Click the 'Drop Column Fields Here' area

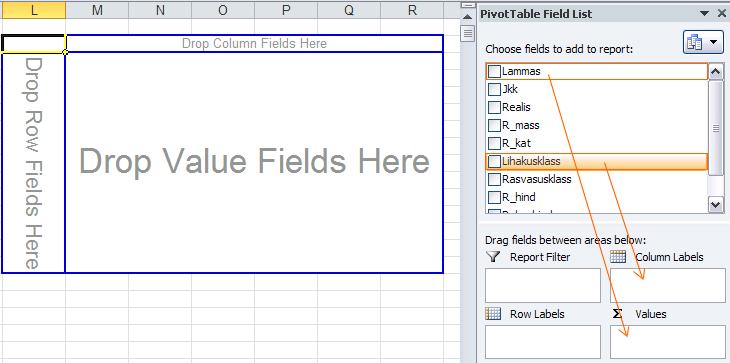pos(254,44)
